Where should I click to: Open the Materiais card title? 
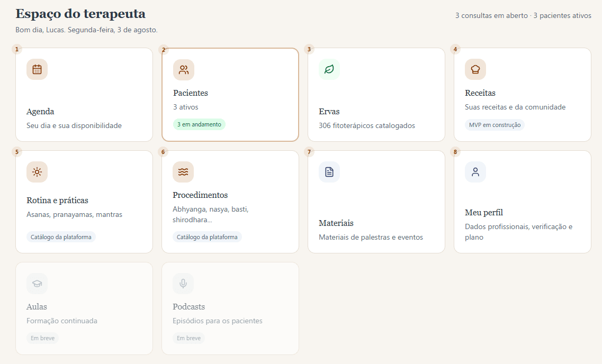pos(336,223)
